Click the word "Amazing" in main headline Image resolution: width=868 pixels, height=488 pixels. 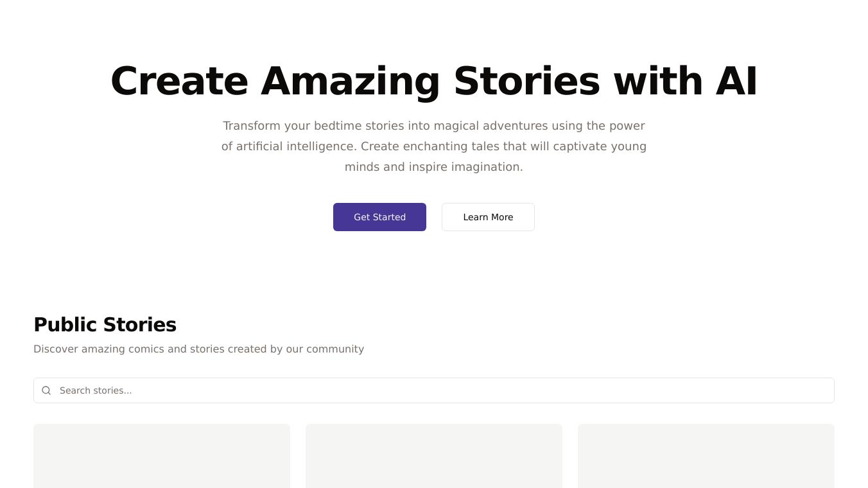(350, 82)
